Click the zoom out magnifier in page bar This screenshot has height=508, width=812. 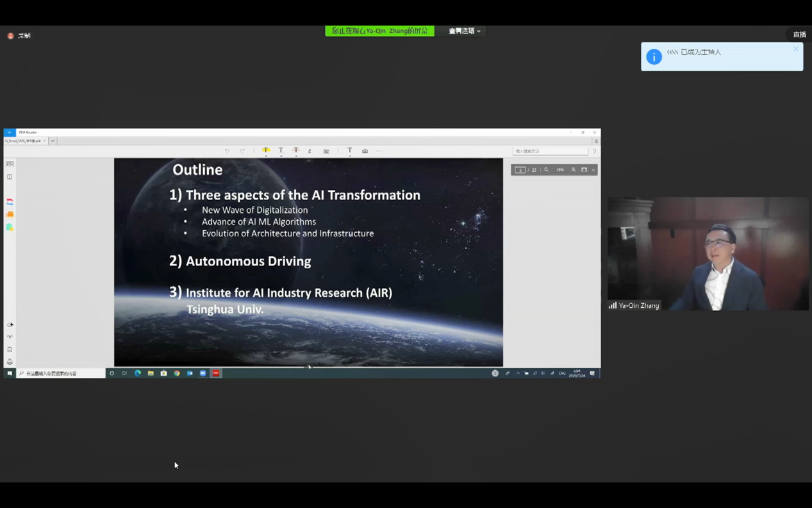547,170
